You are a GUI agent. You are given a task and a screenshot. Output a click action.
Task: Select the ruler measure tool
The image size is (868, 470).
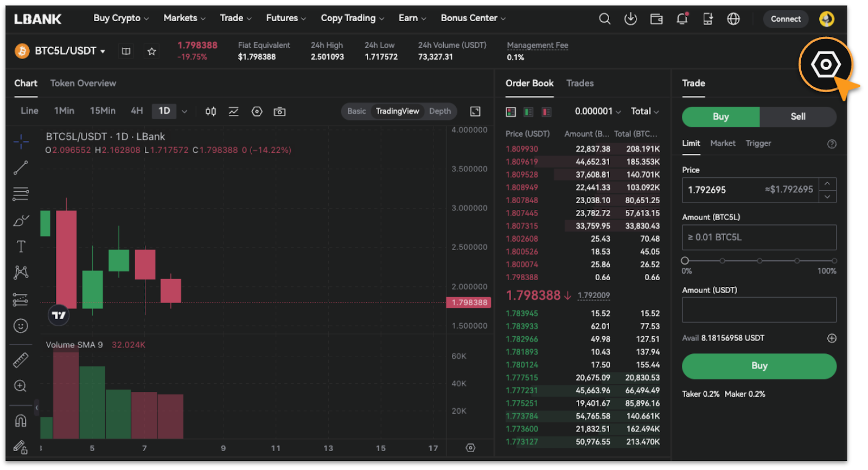pos(21,360)
